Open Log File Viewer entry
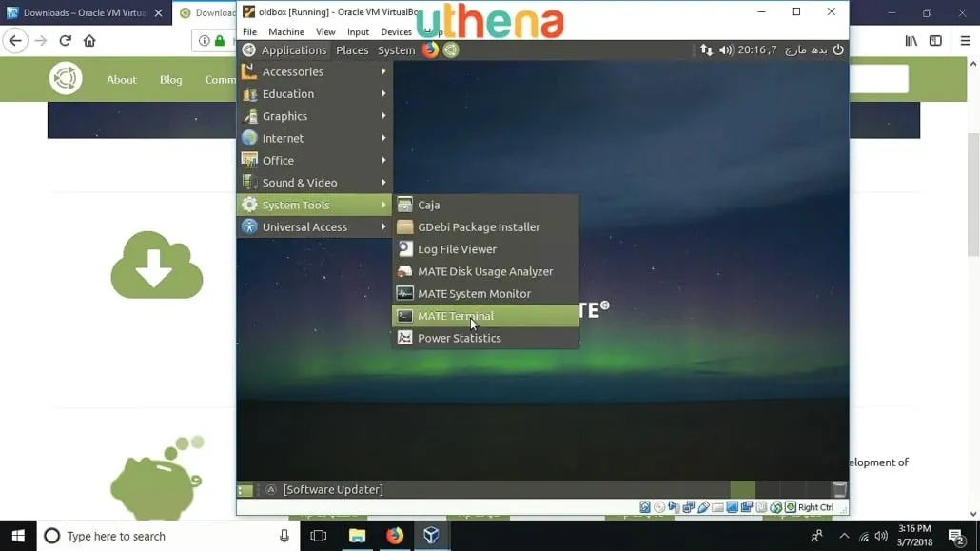980x551 pixels. 485,249
